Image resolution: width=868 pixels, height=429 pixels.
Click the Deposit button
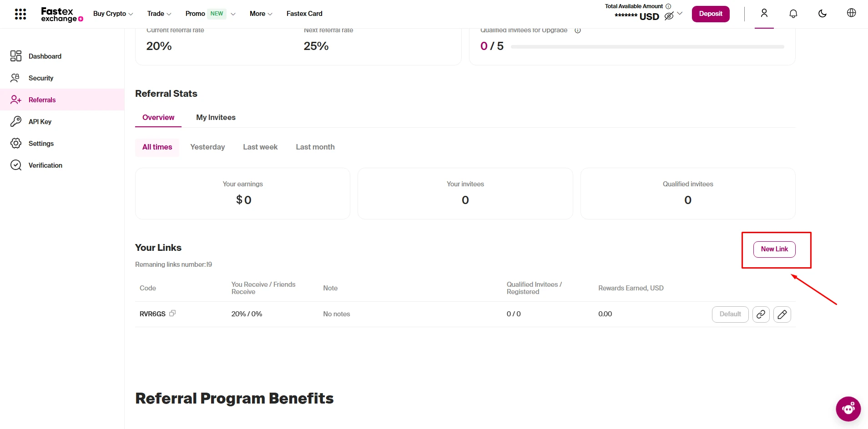(710, 14)
